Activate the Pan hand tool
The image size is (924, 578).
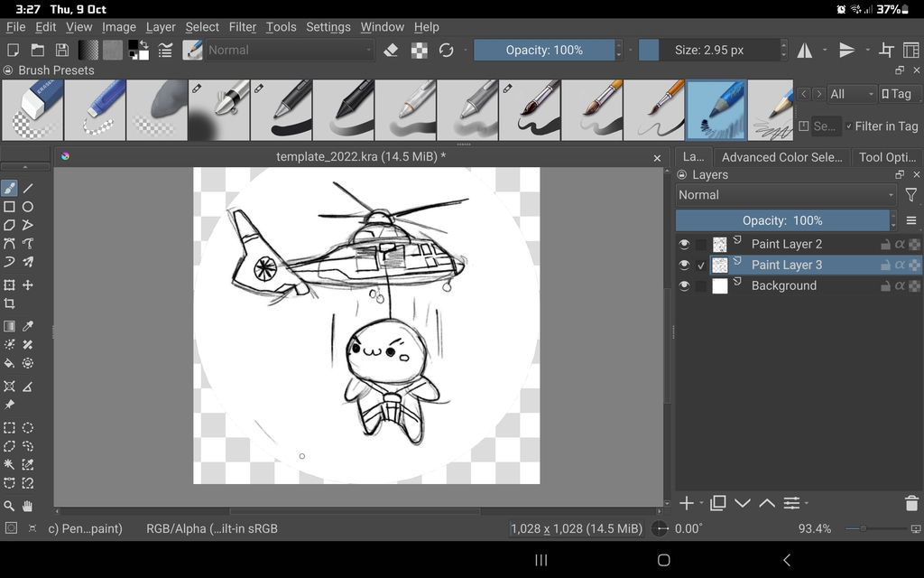[x=28, y=506]
